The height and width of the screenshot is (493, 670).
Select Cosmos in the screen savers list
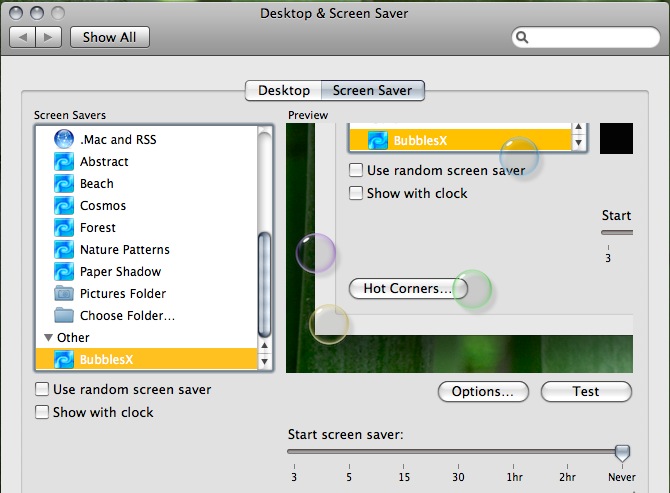pos(147,205)
